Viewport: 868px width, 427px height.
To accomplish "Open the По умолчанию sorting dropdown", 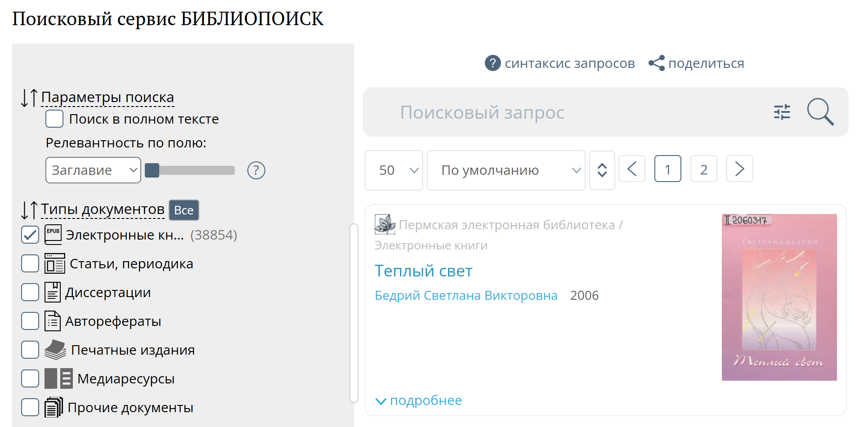I will pos(506,170).
